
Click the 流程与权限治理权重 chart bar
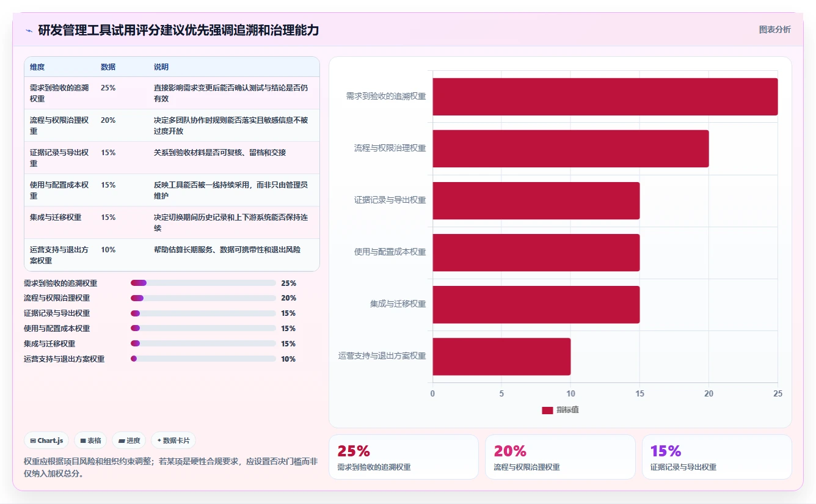pyautogui.click(x=571, y=148)
